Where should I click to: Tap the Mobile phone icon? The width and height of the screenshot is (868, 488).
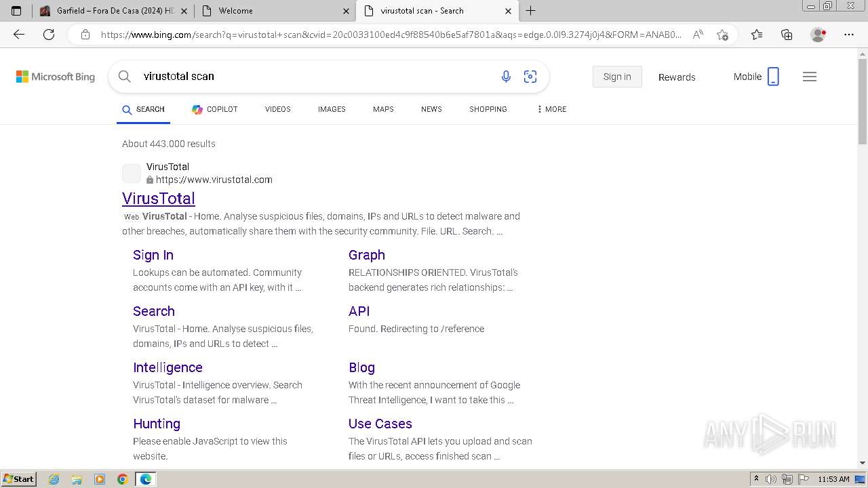773,77
